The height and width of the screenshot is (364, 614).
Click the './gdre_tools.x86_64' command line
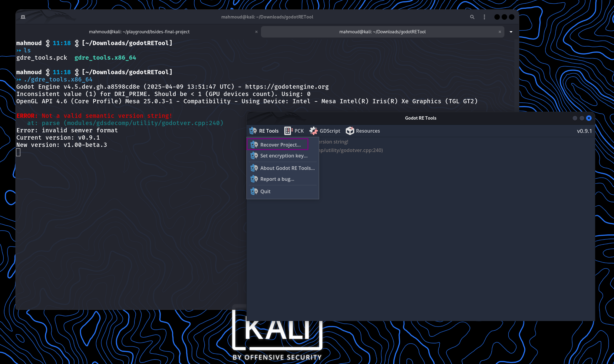click(x=58, y=79)
